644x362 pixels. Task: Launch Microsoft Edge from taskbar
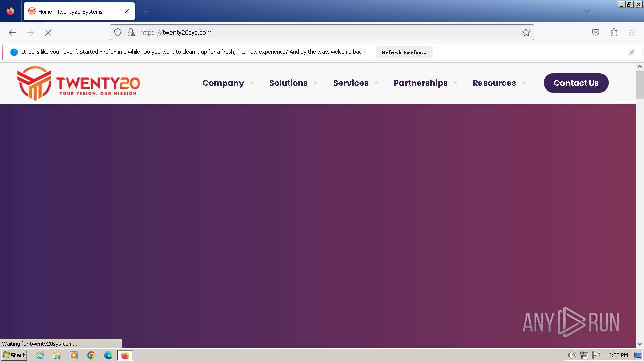tap(108, 355)
